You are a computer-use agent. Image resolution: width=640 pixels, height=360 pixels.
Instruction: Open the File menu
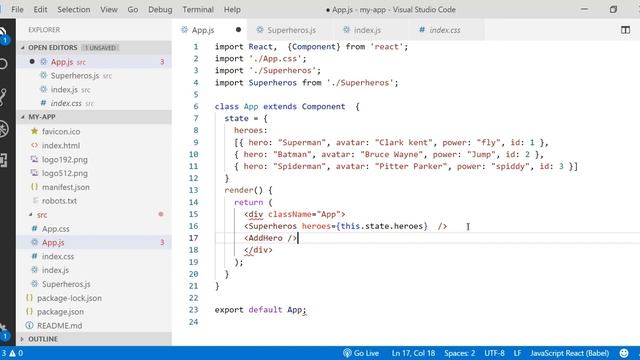click(17, 9)
